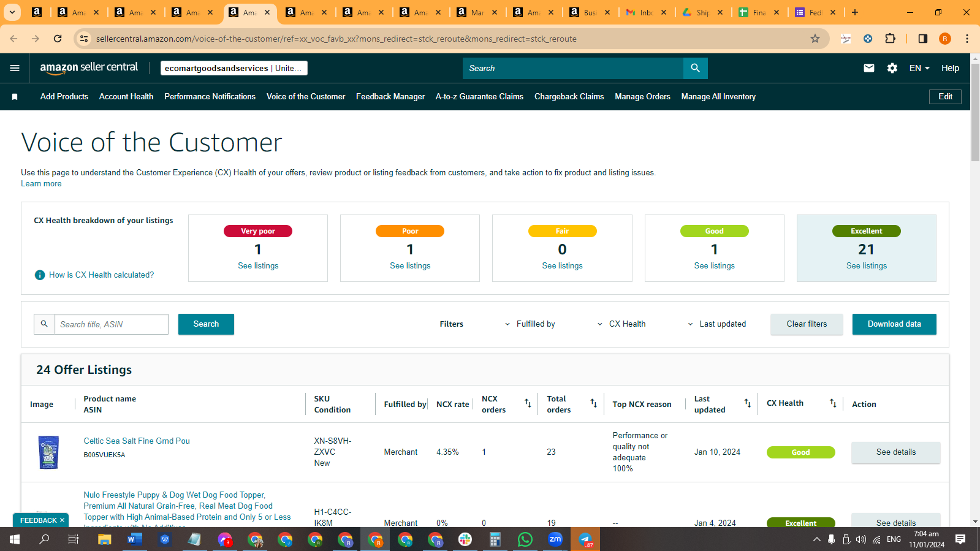
Task: Open the ecomartgoodsandservices store selector
Action: pos(234,68)
